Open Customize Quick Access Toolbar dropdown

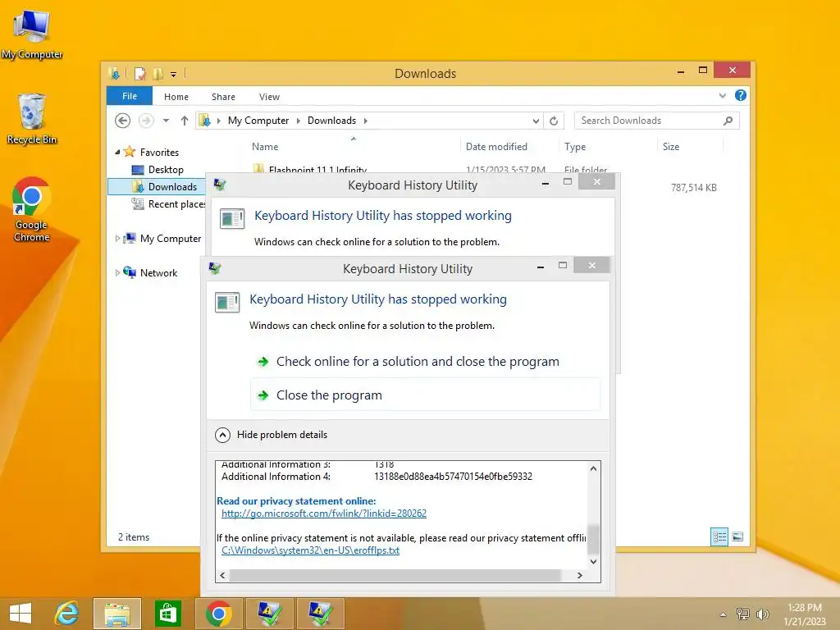[x=174, y=74]
